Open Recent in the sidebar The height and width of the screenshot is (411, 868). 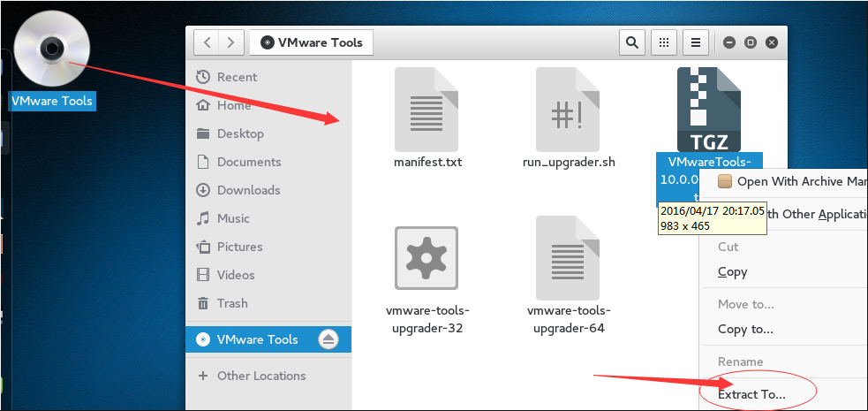click(x=268, y=77)
